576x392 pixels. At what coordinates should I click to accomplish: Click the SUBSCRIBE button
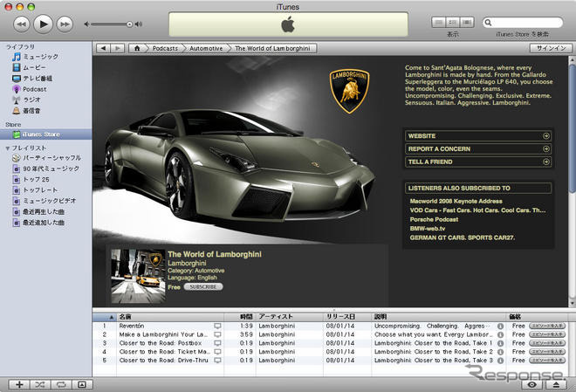202,286
